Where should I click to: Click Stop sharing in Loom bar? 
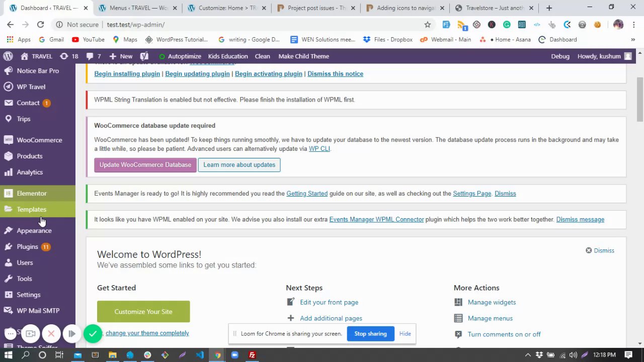[370, 334]
